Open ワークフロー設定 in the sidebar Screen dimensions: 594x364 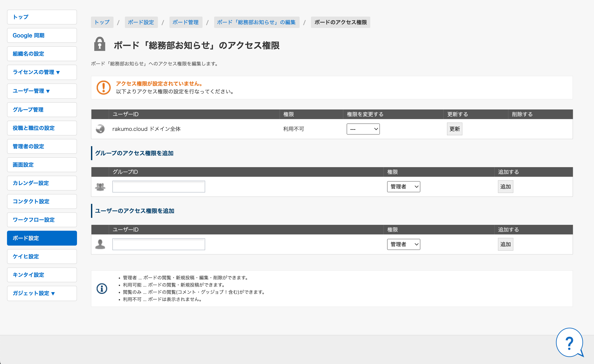(x=42, y=220)
